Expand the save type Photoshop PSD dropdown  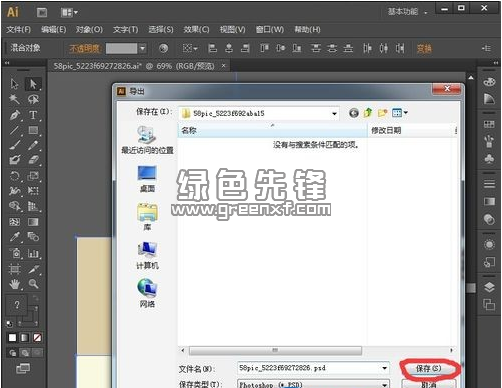[385, 384]
